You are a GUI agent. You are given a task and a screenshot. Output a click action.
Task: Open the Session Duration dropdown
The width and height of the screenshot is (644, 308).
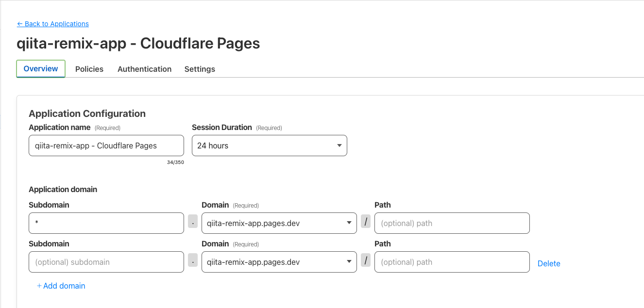pos(270,146)
